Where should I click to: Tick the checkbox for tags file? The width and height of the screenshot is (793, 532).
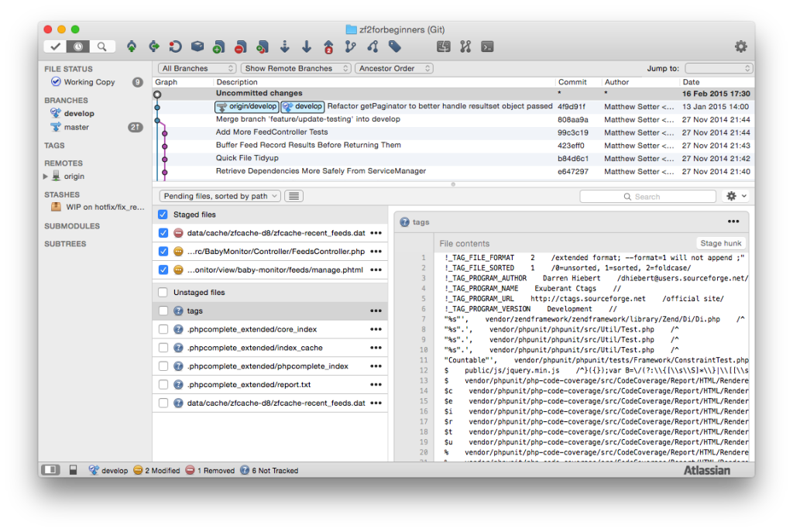[163, 311]
